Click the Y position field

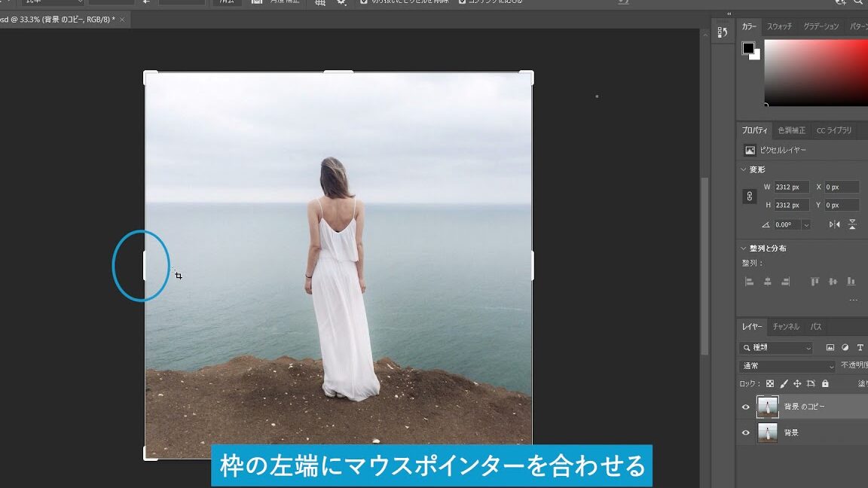tap(842, 206)
